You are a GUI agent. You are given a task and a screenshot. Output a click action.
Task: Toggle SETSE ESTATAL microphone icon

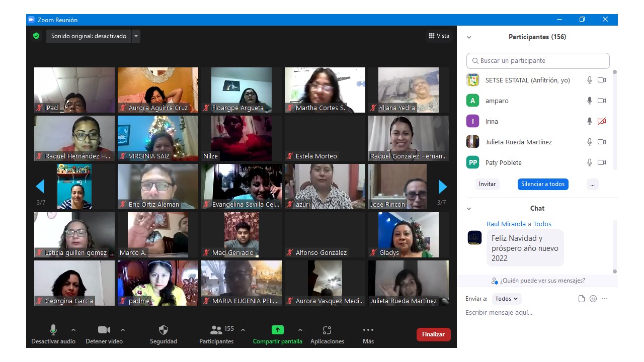(x=590, y=80)
